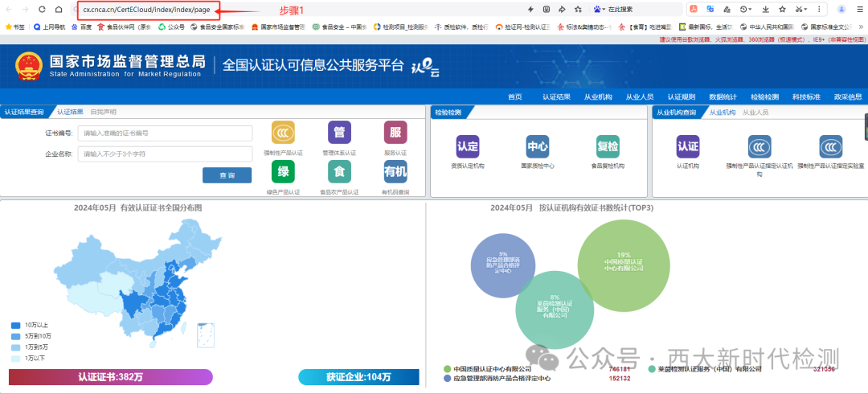Open the Baidu paw search engine selector
The height and width of the screenshot is (394, 868).
[x=600, y=10]
